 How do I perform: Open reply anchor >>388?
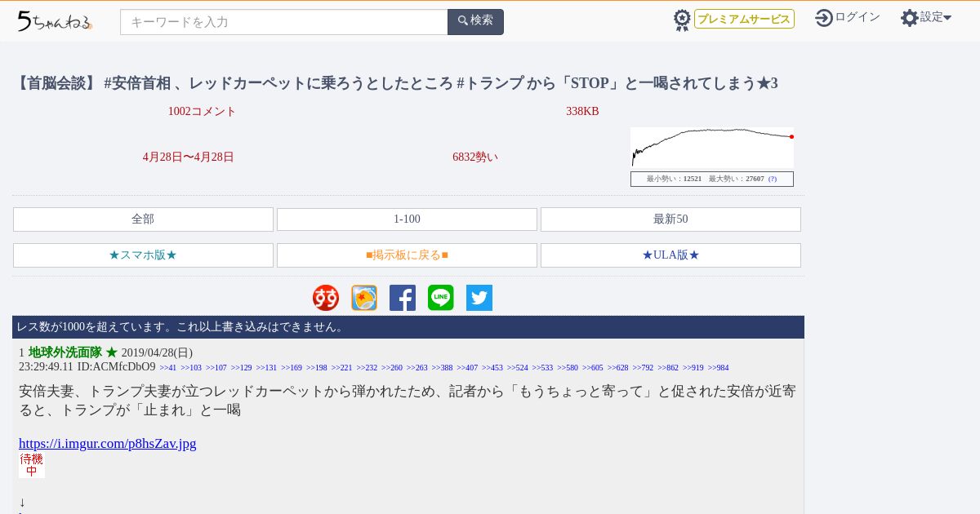442,368
